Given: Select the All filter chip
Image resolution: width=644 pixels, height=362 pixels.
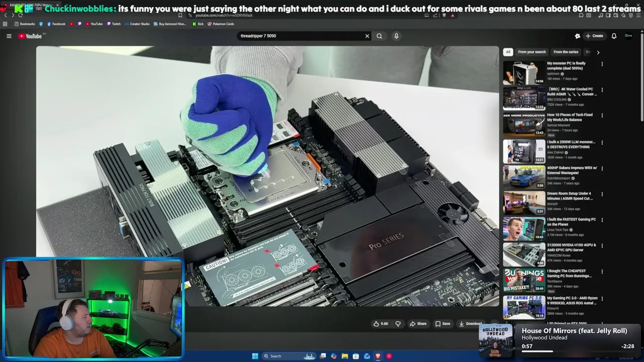Looking at the screenshot, I should [508, 52].
